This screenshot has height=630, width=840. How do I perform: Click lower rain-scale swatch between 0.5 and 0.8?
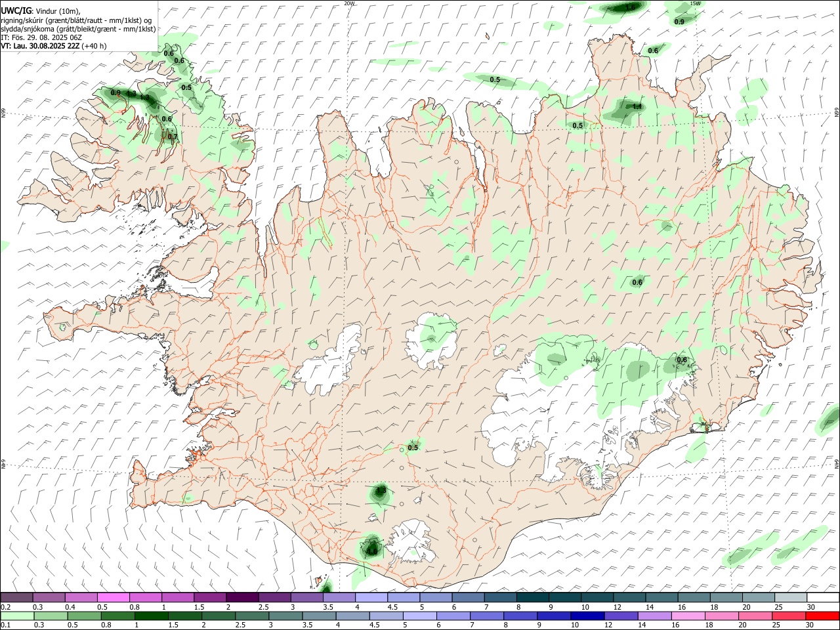[84, 616]
